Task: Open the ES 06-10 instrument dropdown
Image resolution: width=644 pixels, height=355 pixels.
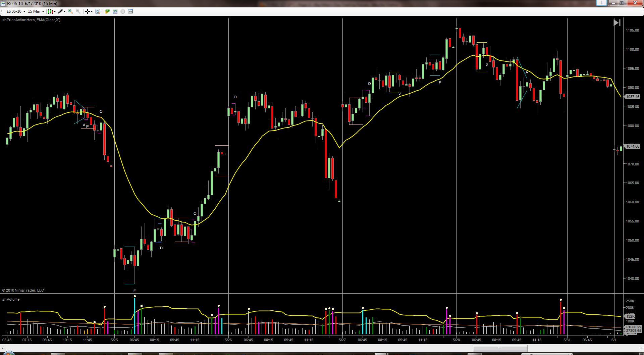Action: (x=16, y=11)
